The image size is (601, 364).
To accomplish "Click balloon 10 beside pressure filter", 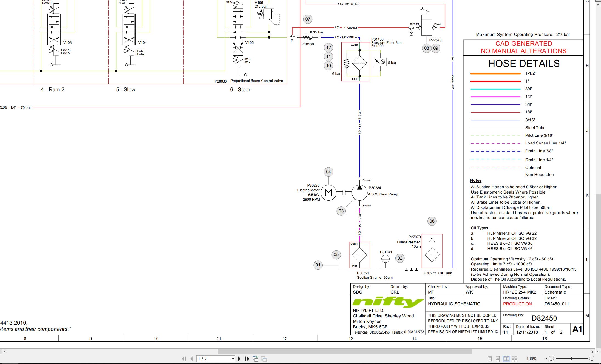I will point(328,66).
